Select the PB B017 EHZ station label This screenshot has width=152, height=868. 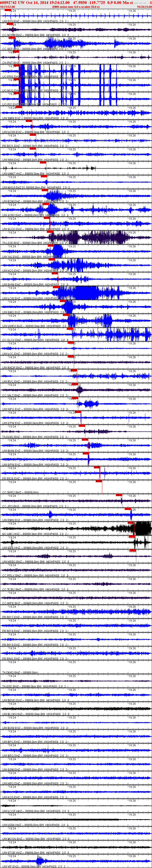tap(35, 617)
